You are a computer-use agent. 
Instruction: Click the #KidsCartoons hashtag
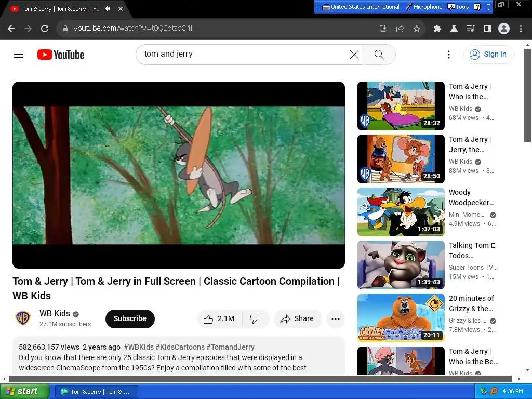(x=180, y=347)
